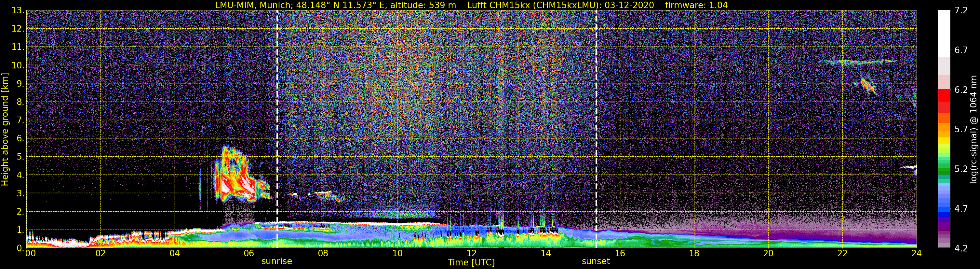Click the 3 km height tick label

pos(20,193)
